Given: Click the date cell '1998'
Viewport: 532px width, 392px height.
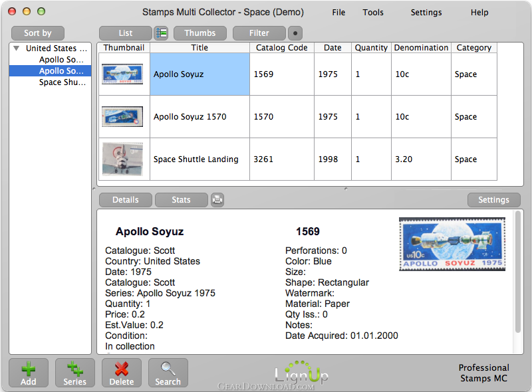Looking at the screenshot, I should click(332, 159).
